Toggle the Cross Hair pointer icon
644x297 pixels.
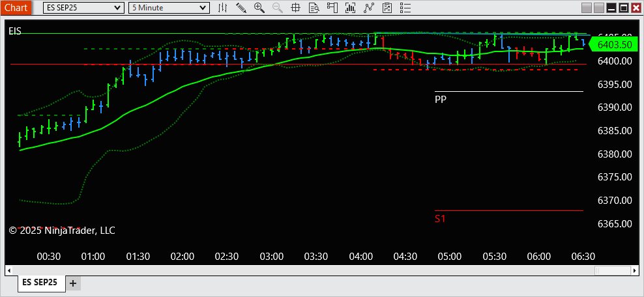295,7
